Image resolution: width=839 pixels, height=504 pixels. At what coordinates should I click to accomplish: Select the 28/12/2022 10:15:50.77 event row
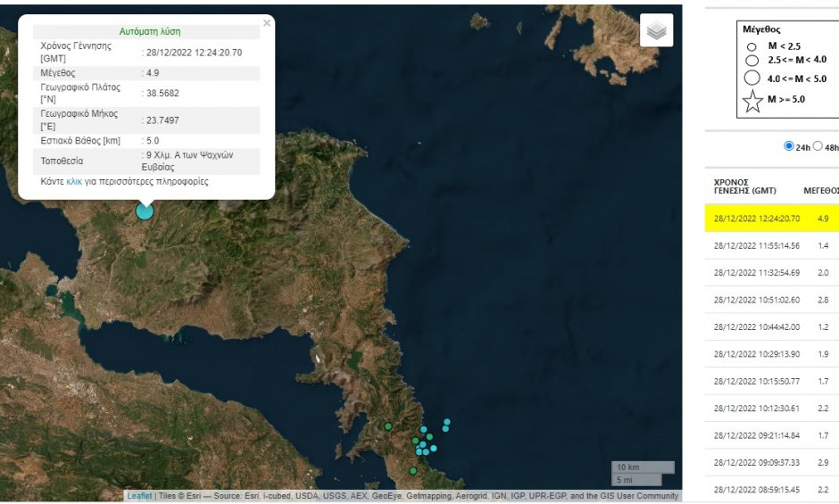pyautogui.click(x=771, y=381)
